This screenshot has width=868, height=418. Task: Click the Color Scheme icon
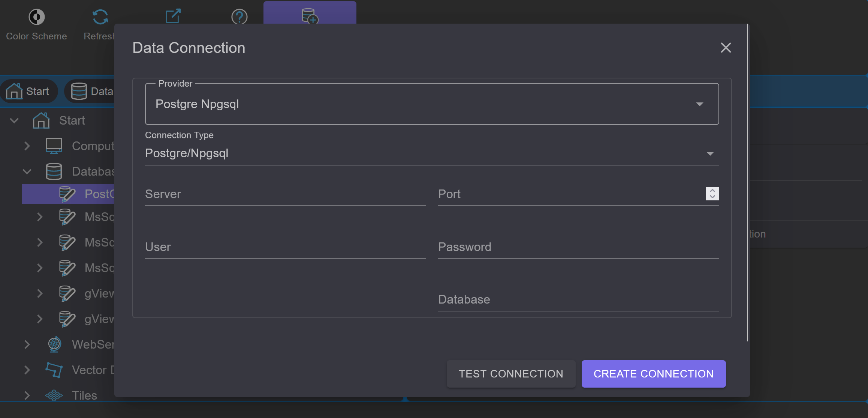tap(36, 17)
